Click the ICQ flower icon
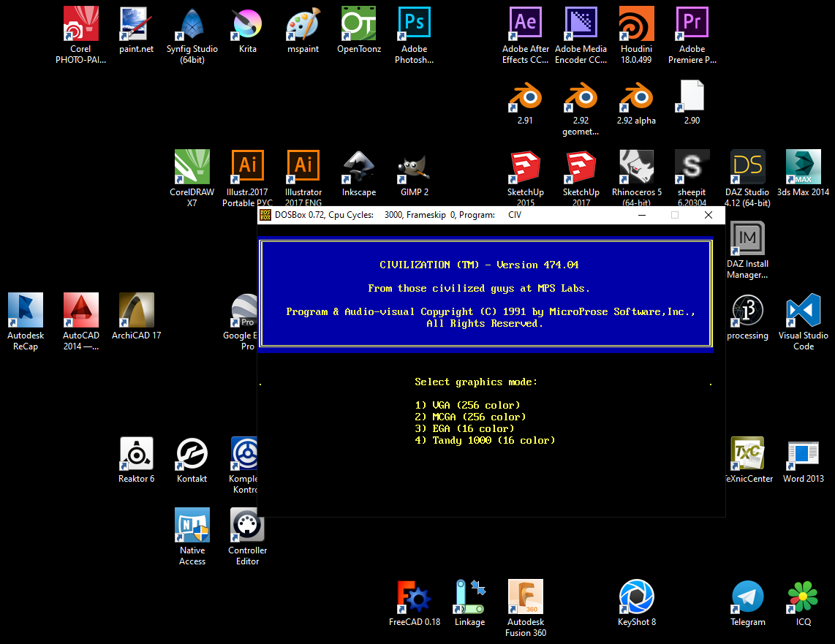The width and height of the screenshot is (835, 644). point(803,596)
